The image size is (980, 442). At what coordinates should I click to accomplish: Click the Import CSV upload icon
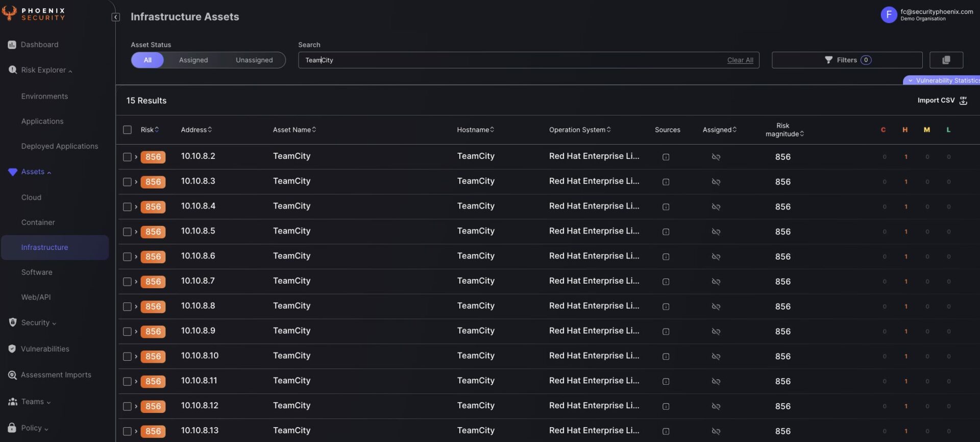click(x=963, y=101)
